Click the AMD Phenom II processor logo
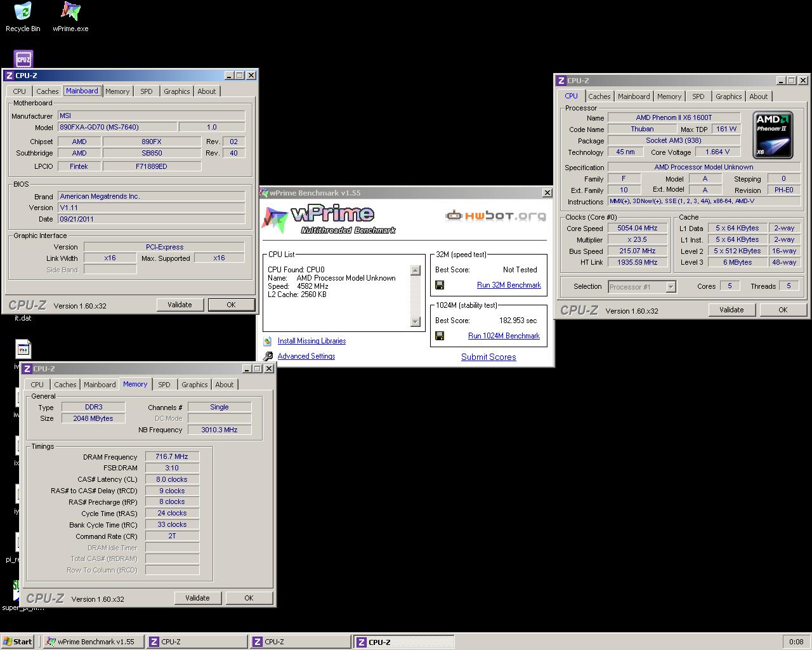812x650 pixels. click(x=773, y=135)
